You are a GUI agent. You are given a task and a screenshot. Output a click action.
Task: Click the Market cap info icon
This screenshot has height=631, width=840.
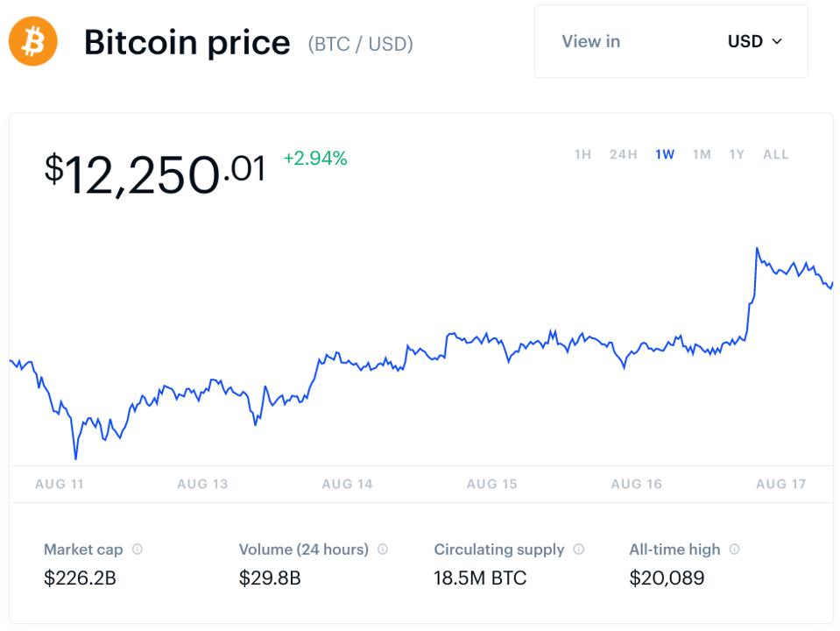138,549
